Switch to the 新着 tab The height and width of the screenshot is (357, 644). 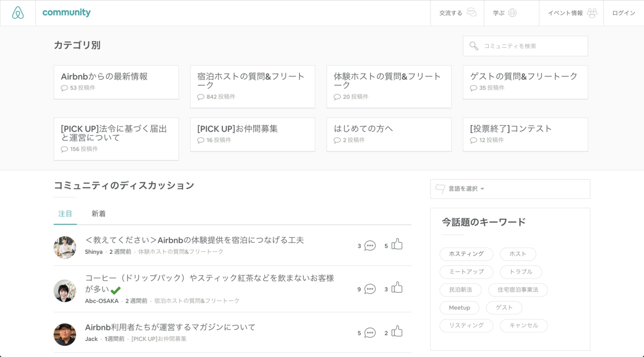click(x=99, y=214)
